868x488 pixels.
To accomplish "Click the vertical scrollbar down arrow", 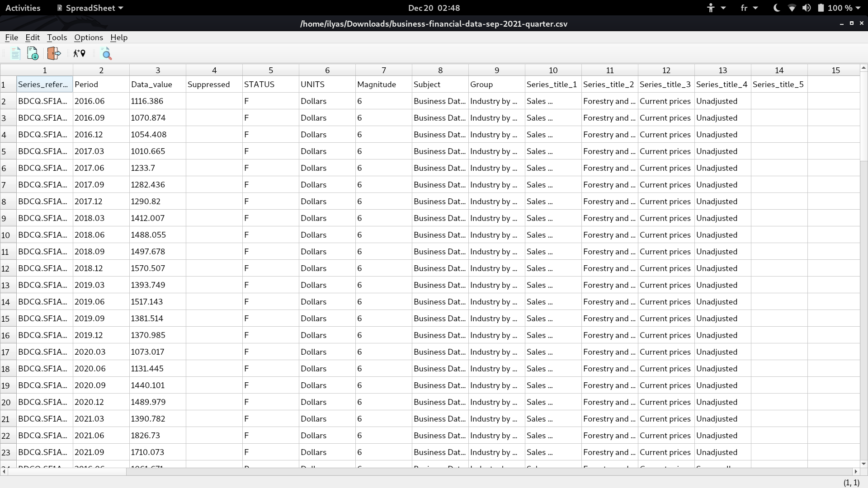I will pos(863,464).
